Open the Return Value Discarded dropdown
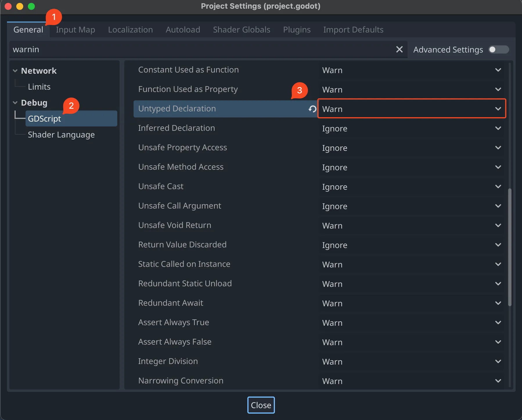The image size is (522, 420). point(412,245)
